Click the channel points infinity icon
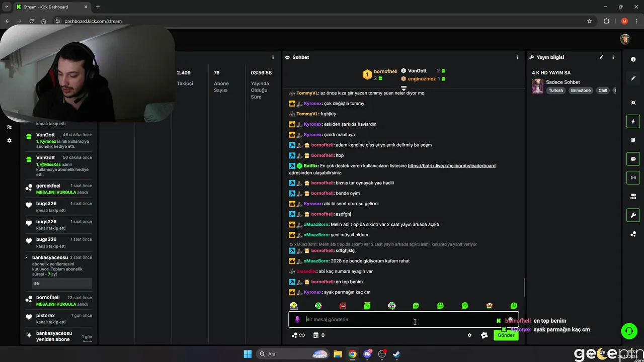This screenshot has width=644, height=362. [x=298, y=335]
